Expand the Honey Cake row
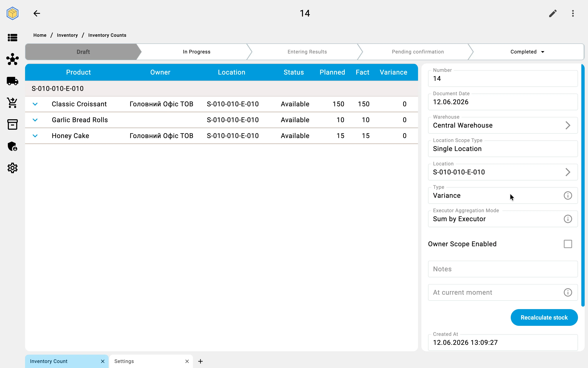 pyautogui.click(x=35, y=136)
